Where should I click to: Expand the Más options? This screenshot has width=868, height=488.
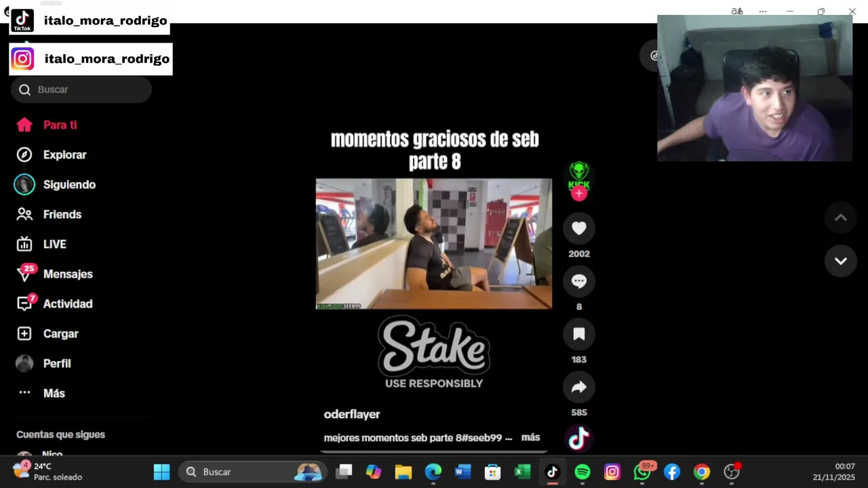tap(41, 393)
